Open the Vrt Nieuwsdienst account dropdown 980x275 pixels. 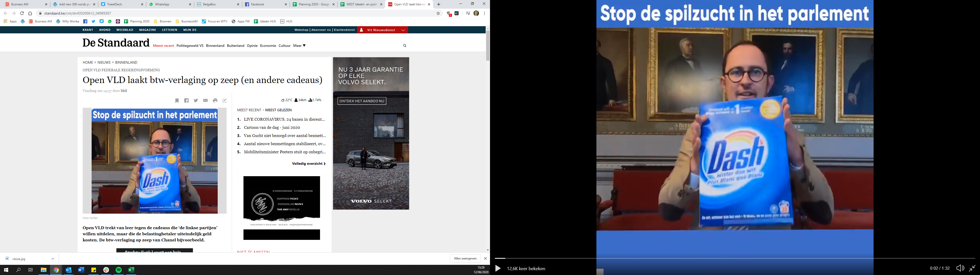tap(403, 30)
